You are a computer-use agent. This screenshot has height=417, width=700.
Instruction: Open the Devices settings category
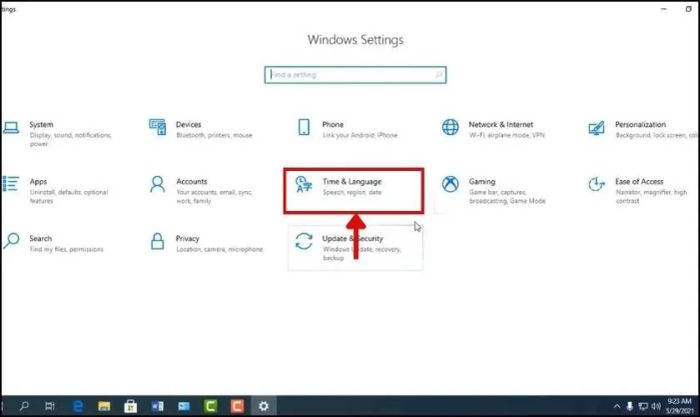coord(201,129)
